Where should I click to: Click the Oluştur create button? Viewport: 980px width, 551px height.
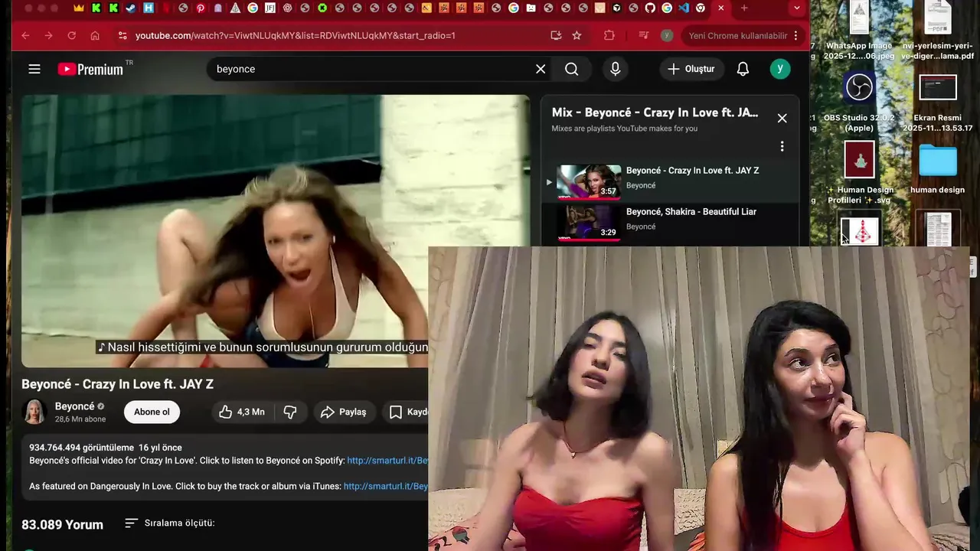[x=691, y=69]
